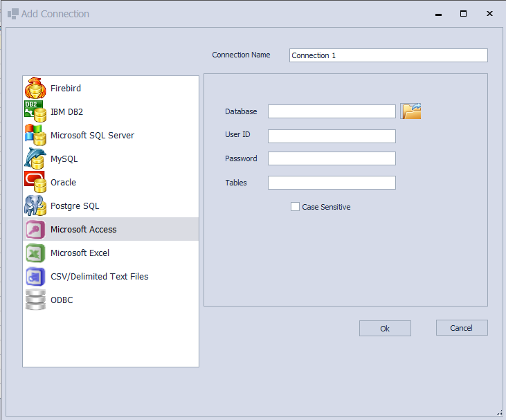Click the window resize grip corner
This screenshot has height=420, width=506.
pyautogui.click(x=500, y=413)
